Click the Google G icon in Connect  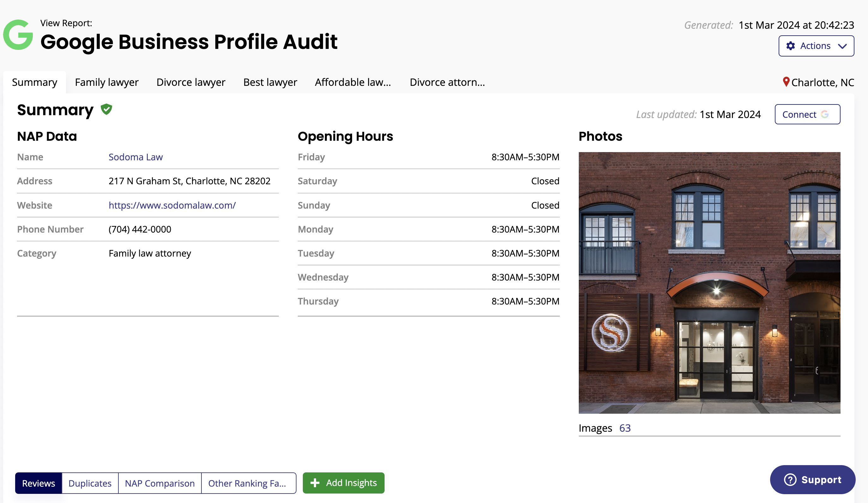click(825, 114)
